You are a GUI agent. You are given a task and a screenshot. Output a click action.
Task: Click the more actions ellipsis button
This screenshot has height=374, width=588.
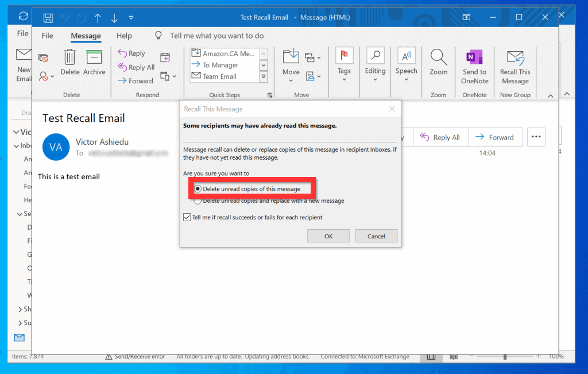(536, 137)
